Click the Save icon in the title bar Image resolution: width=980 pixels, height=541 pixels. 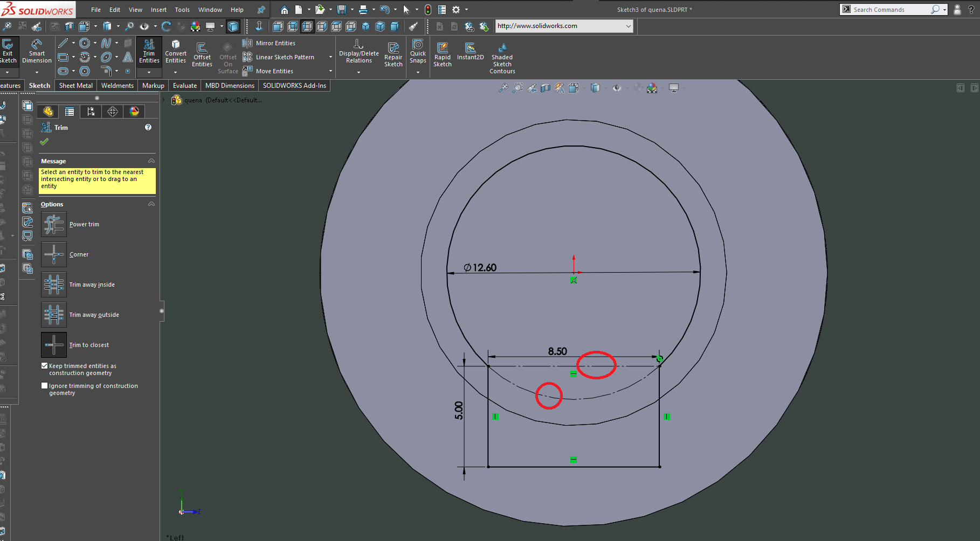(x=342, y=10)
